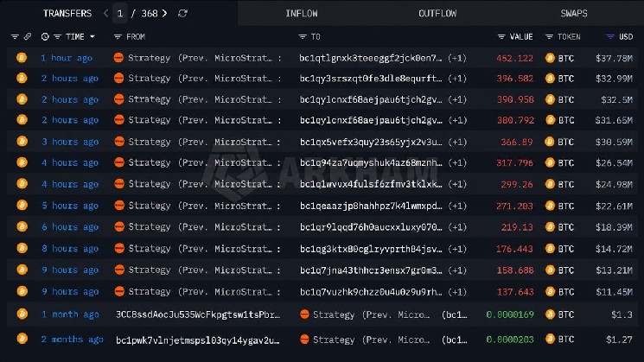Click Strategy logo in 396.582 row
Screen dimensions: 644x362
click(118, 78)
